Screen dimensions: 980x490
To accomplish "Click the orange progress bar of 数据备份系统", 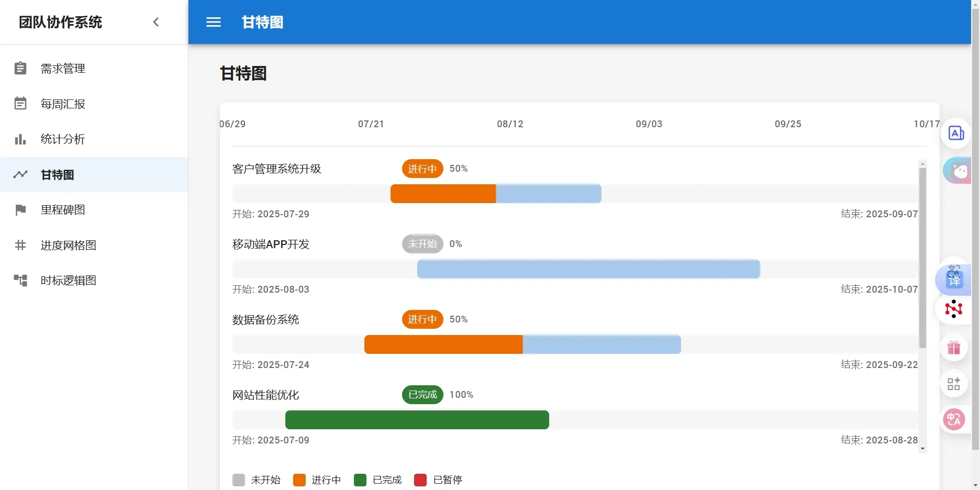I will (x=443, y=344).
